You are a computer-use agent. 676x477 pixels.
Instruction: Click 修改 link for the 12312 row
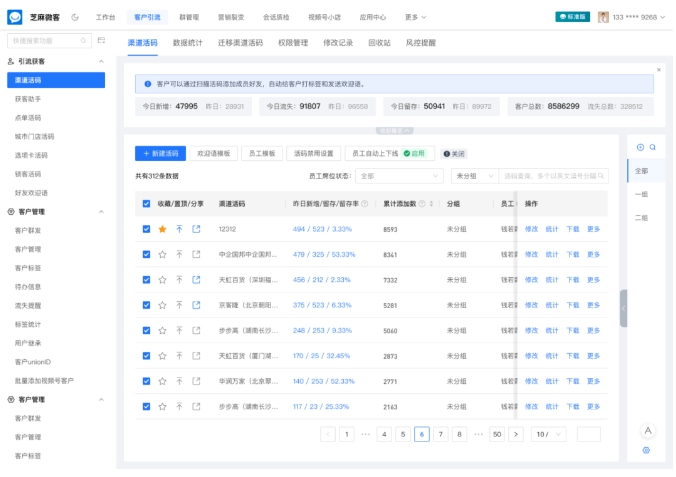[531, 229]
